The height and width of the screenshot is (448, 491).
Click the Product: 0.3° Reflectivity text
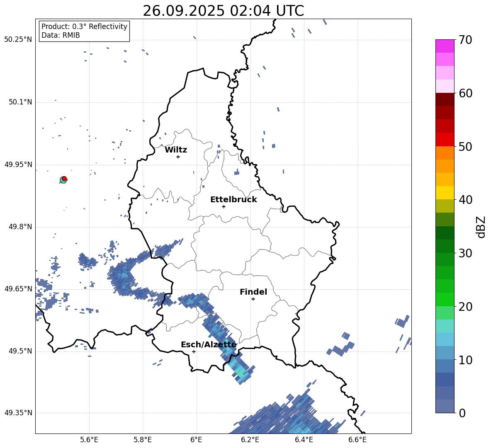click(84, 26)
